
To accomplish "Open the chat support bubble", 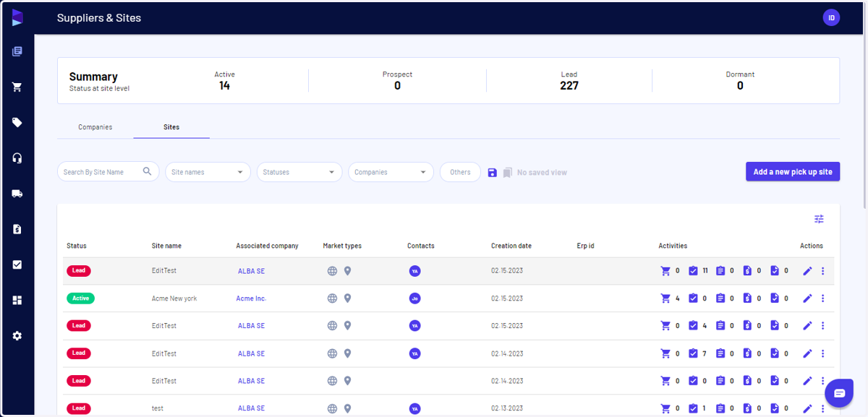I will click(839, 392).
